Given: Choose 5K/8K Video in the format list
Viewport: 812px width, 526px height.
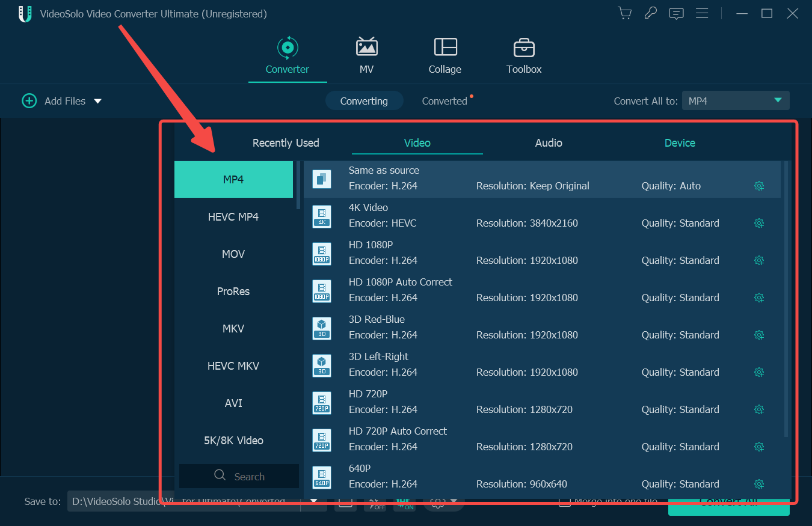Looking at the screenshot, I should [x=233, y=440].
